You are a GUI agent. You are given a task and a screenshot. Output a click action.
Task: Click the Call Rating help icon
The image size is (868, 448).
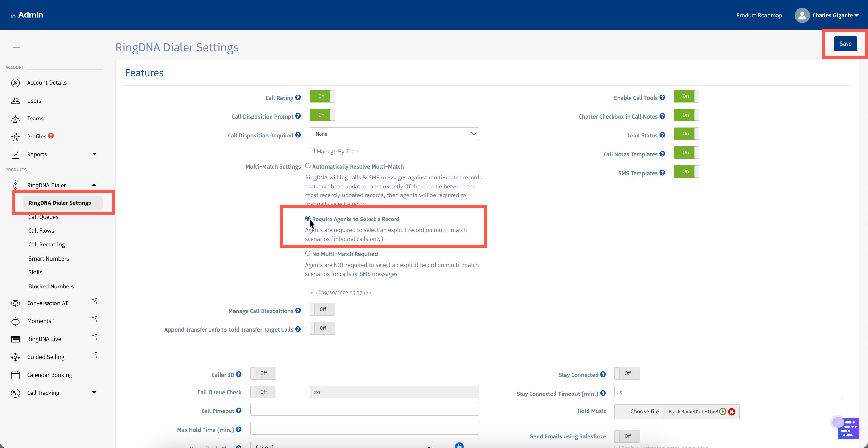(x=298, y=97)
